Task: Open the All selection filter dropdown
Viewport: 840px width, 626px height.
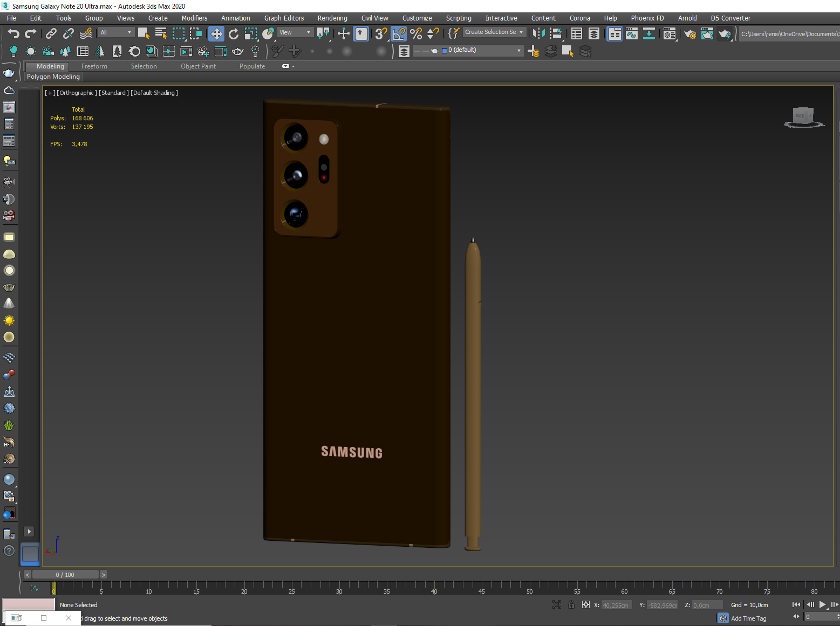Action: [x=115, y=32]
